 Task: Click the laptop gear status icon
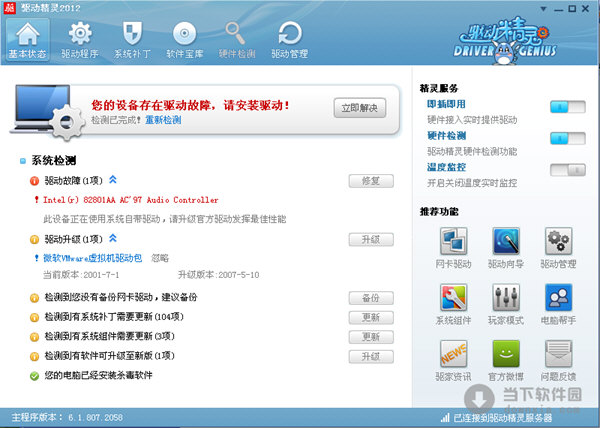46,112
